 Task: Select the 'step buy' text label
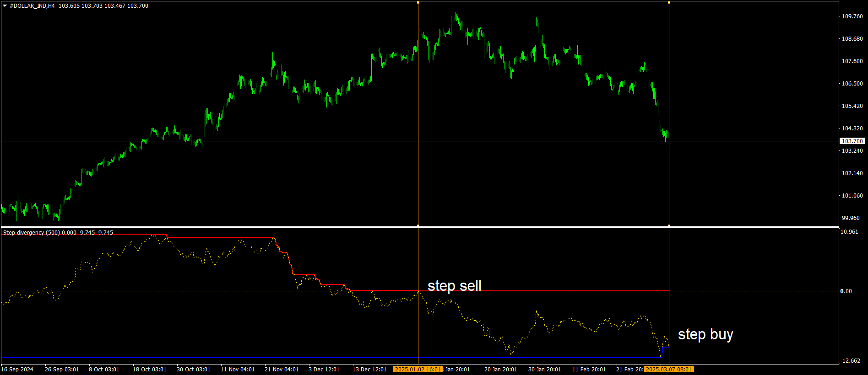click(705, 334)
